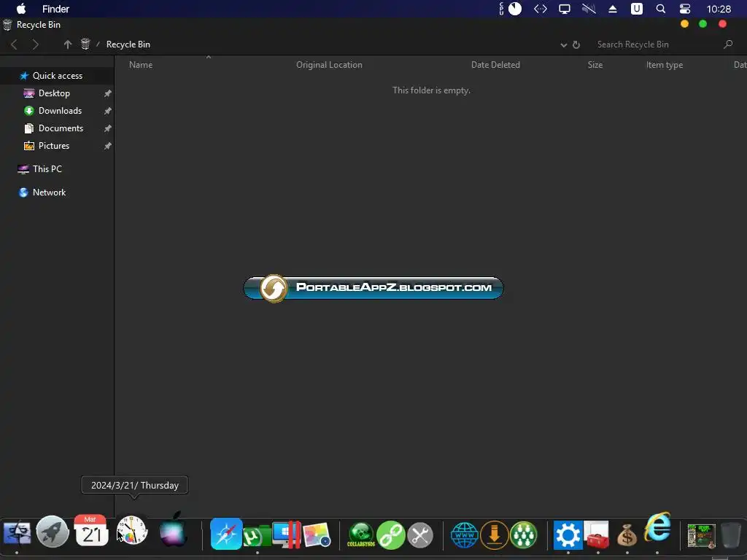
Task: Open Launchpad rocket in the dock
Action: coord(53,532)
